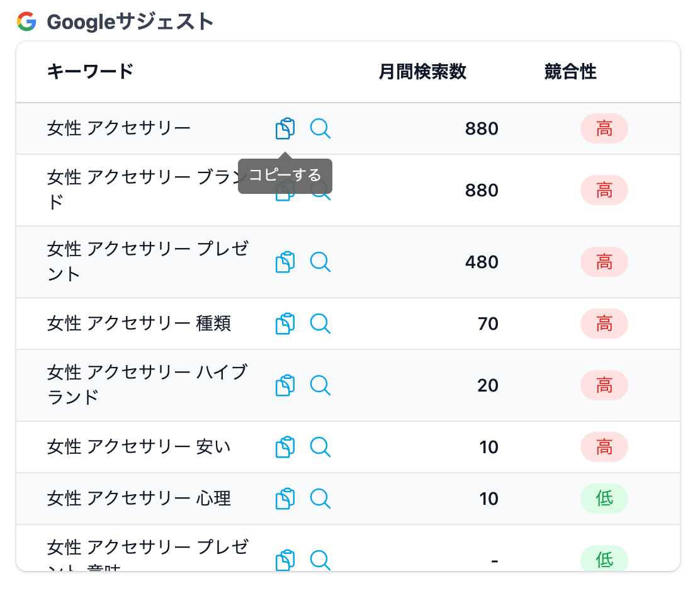Image resolution: width=700 pixels, height=593 pixels.
Task: Copy the 女性 アクセサリー 心理 keyword
Action: coord(285,499)
